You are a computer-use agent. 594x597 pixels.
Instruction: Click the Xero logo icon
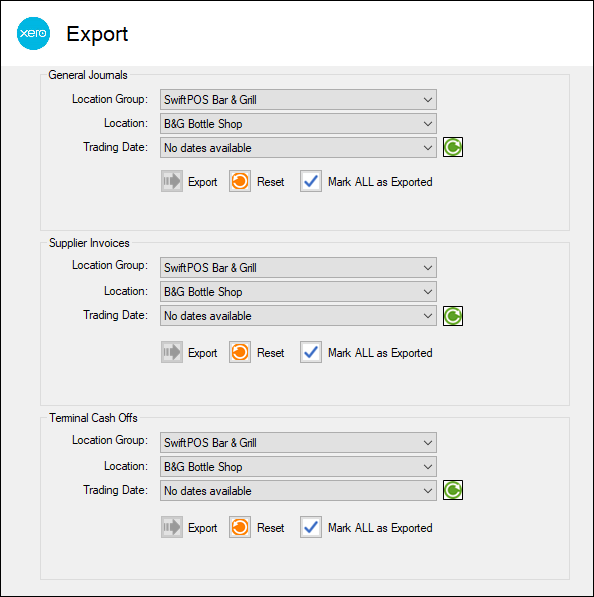coord(33,34)
